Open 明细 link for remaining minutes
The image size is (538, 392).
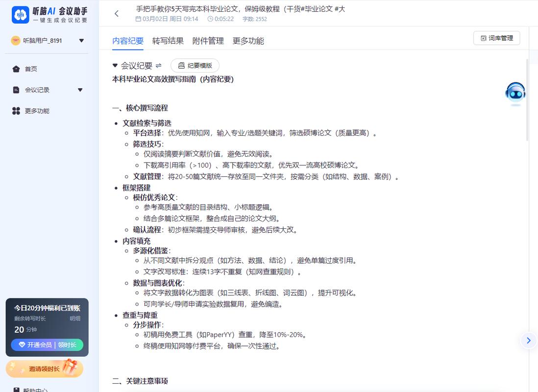click(75, 318)
